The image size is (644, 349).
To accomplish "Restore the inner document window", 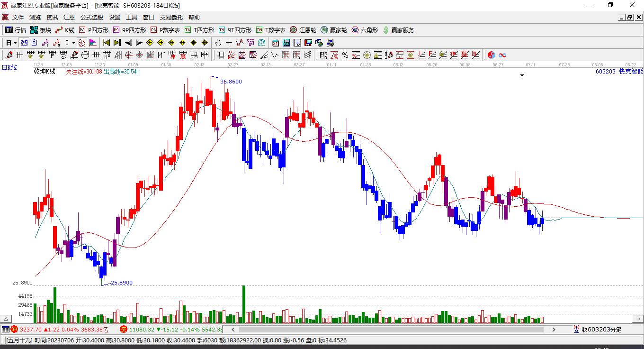I will click(630, 18).
